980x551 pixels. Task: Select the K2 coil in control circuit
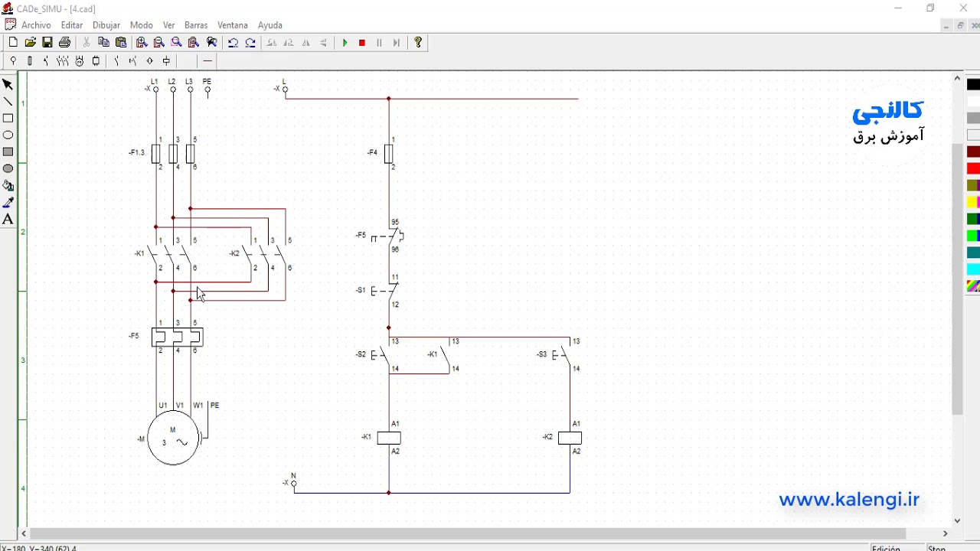tap(570, 439)
